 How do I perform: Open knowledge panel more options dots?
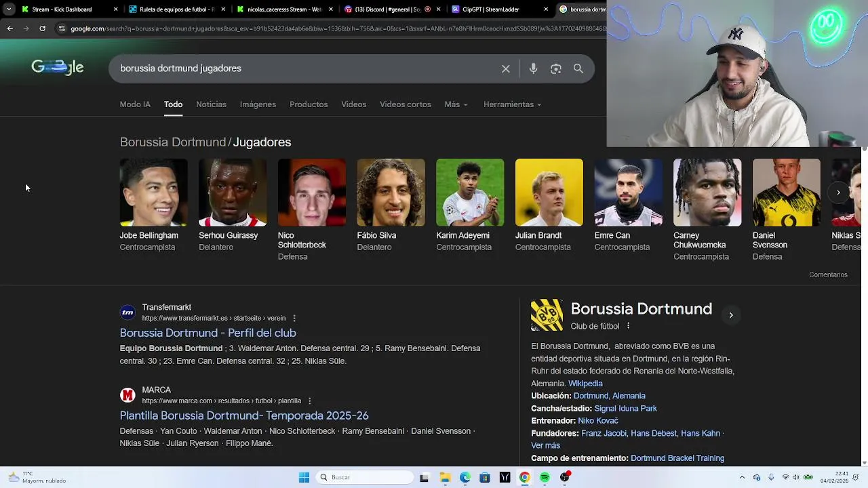628,326
